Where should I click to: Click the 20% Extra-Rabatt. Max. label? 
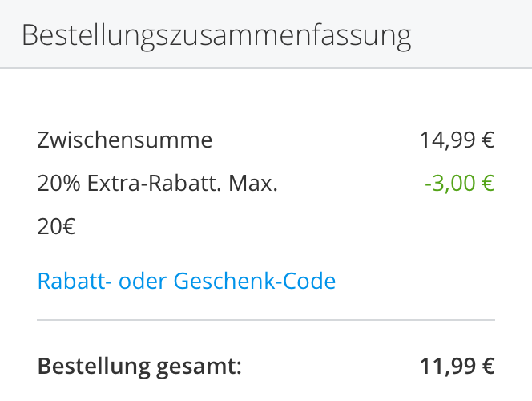157,184
